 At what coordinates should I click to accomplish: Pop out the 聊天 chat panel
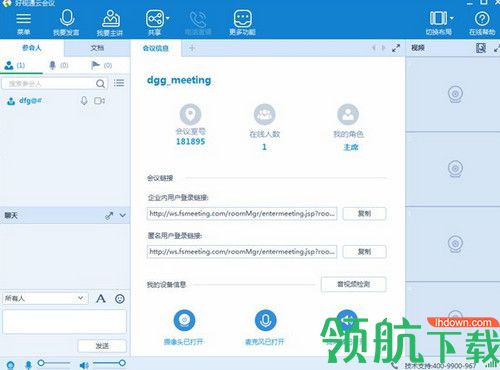coord(109,216)
